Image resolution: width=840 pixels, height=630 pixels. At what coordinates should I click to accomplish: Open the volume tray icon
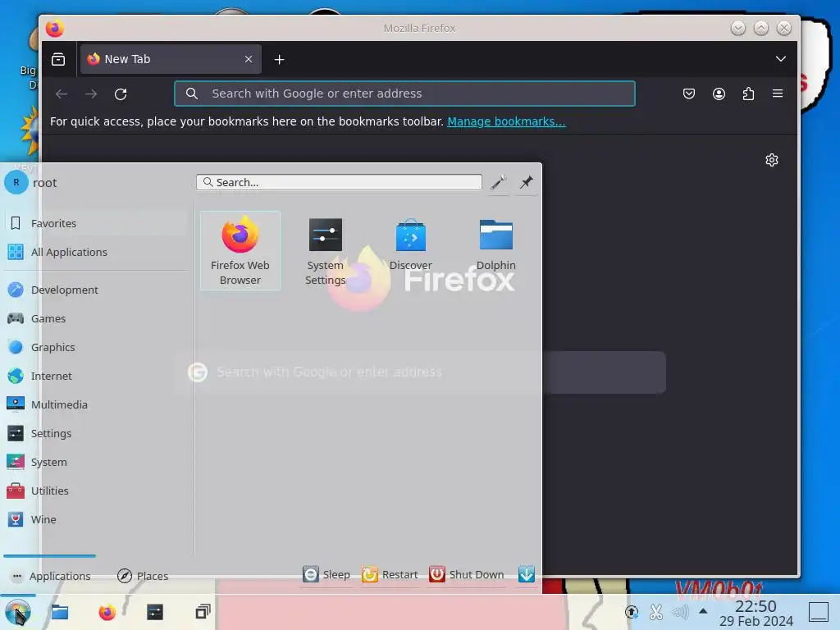(680, 612)
